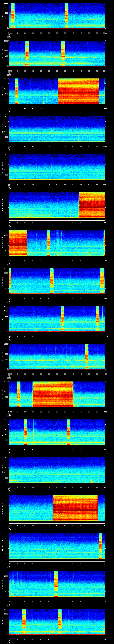The image size is (114, 644).
Task: Click the thin vertical line near 58 seconds in the 0:59:00 panel
Action: point(102,318)
